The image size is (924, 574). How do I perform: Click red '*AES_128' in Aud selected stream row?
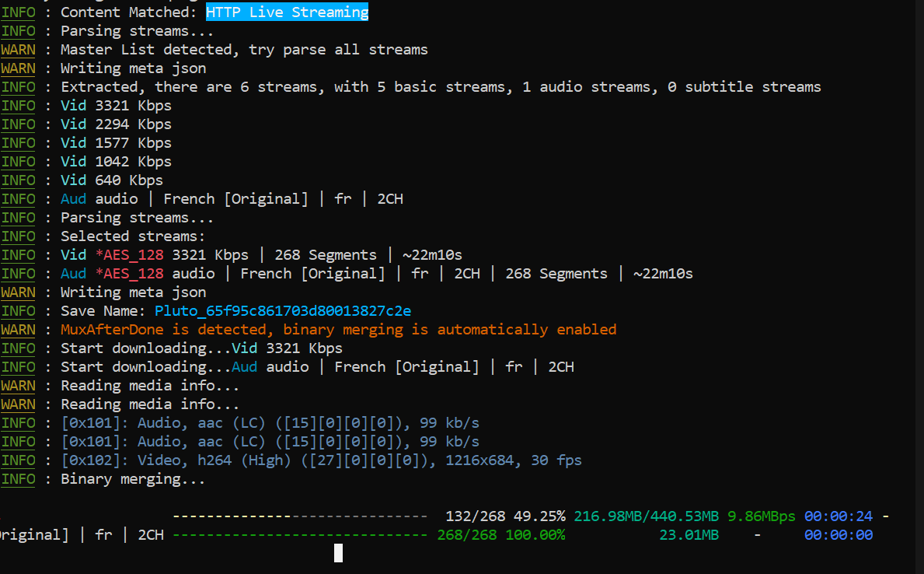tap(129, 274)
